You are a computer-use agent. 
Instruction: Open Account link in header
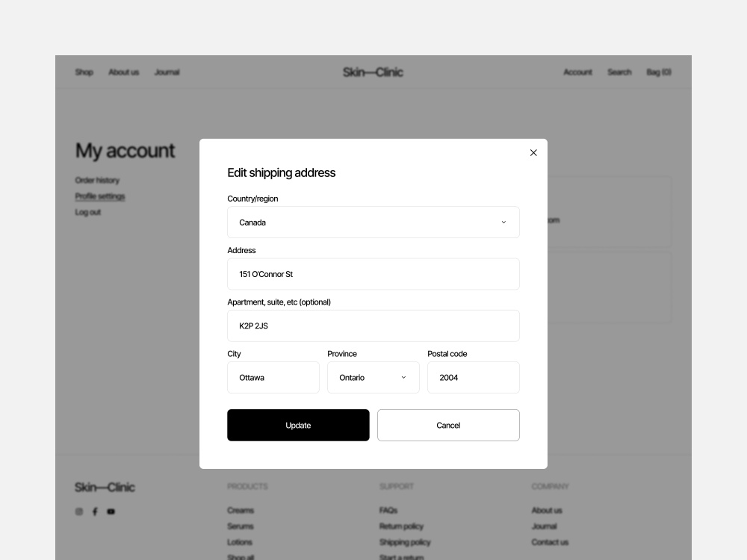click(578, 72)
